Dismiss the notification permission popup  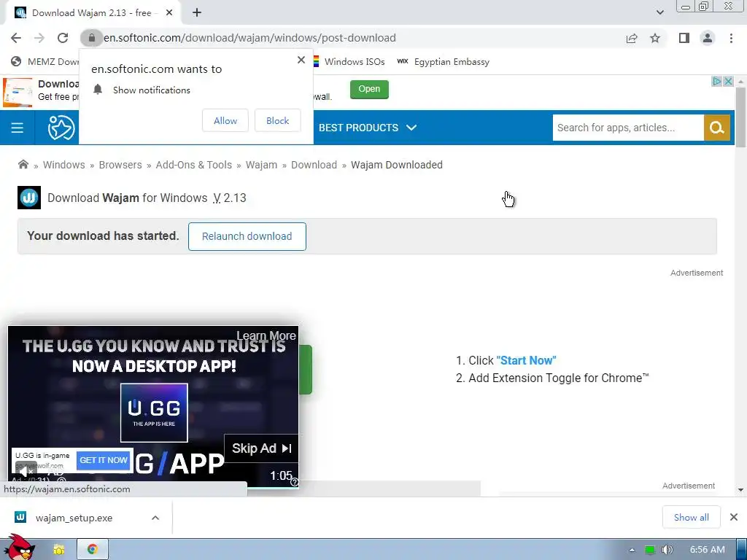(x=301, y=60)
